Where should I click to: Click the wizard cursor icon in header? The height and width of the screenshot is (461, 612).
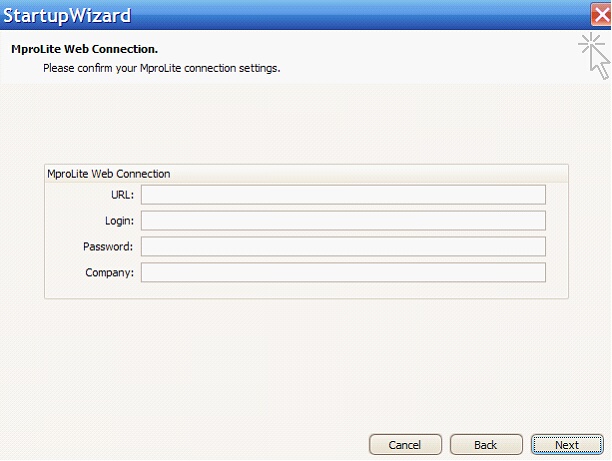(x=594, y=56)
